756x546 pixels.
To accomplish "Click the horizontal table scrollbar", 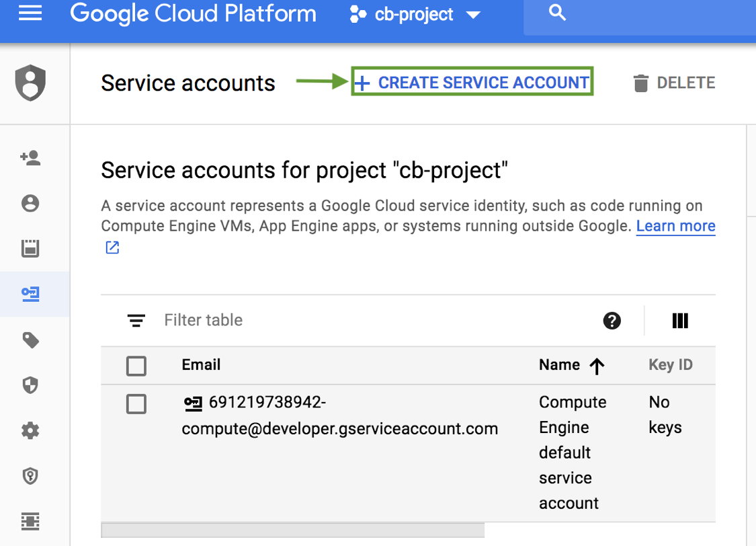I will pos(293,530).
